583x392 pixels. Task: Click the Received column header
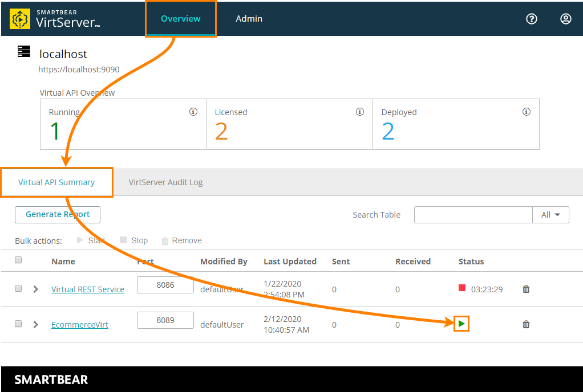tap(413, 262)
